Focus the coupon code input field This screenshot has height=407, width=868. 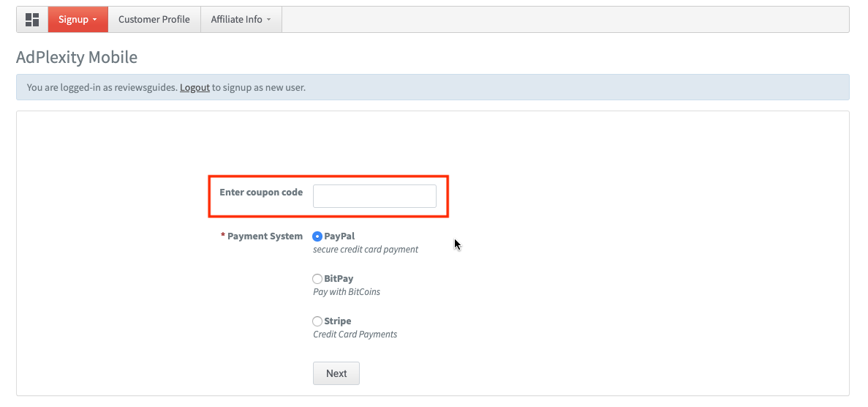click(x=374, y=196)
